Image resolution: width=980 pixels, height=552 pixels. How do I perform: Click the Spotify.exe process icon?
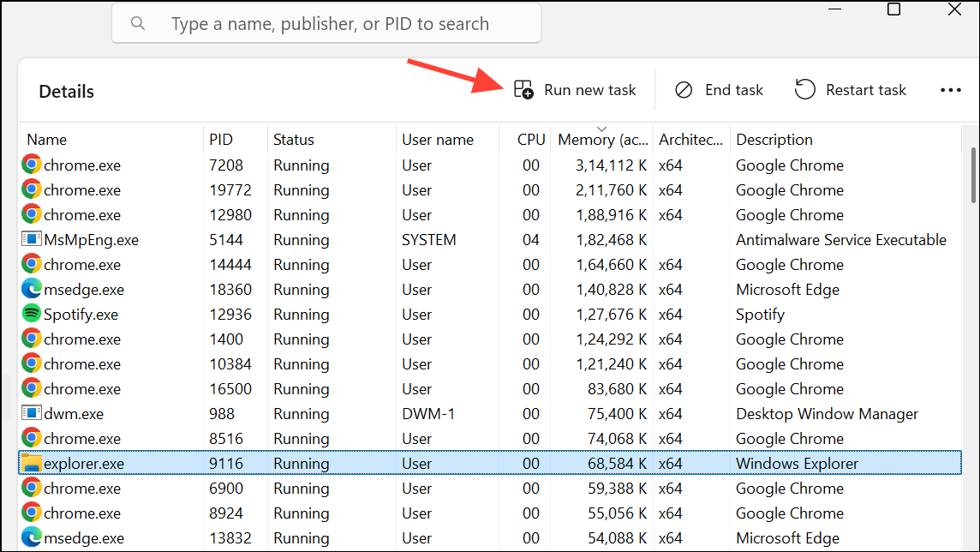pos(32,315)
